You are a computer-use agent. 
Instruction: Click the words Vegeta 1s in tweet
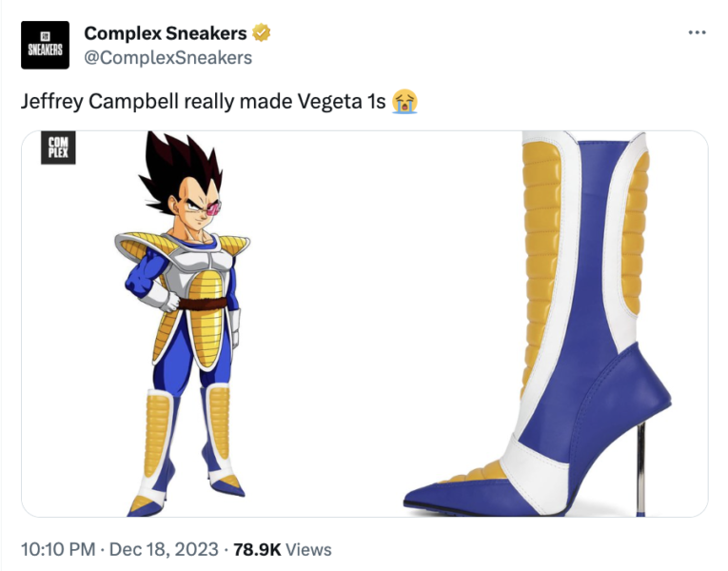pos(342,101)
